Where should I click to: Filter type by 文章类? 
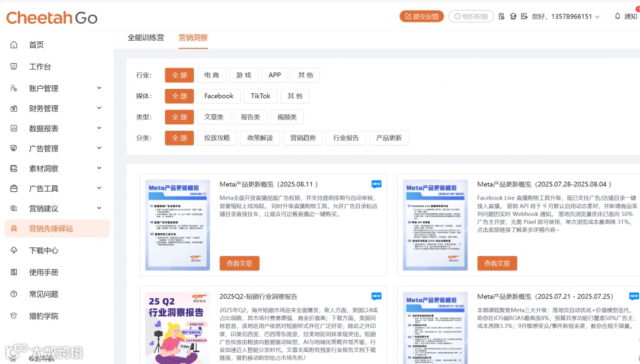(x=214, y=117)
